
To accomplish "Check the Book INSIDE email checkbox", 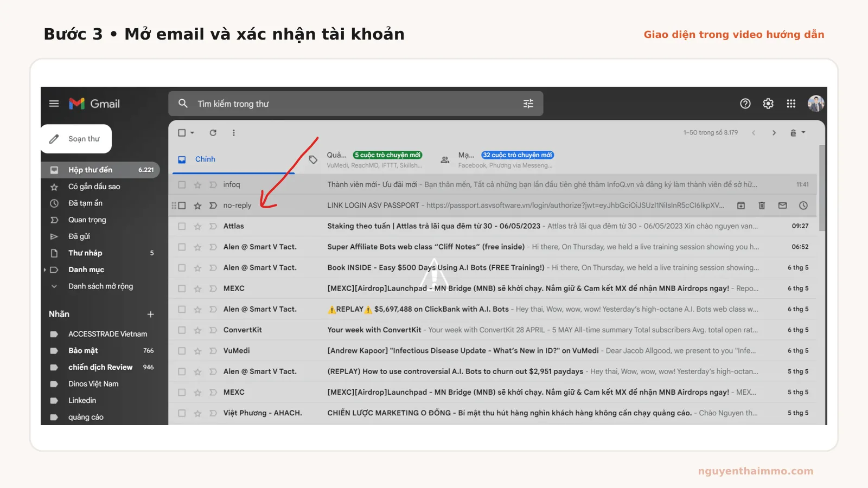I will pyautogui.click(x=182, y=268).
